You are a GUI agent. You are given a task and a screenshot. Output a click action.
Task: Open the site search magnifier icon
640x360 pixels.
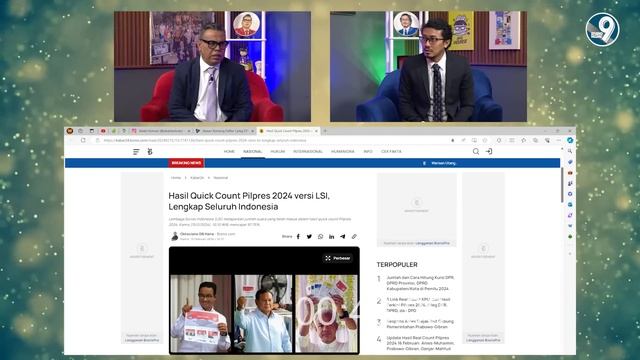click(476, 151)
